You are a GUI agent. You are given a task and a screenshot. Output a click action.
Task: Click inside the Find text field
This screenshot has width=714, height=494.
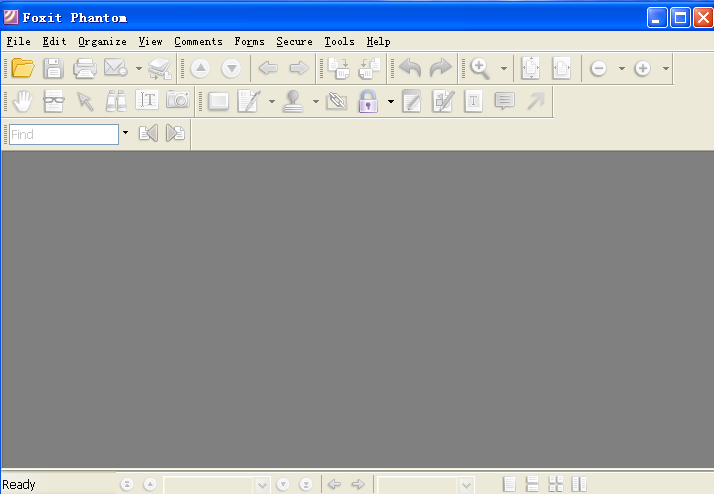(63, 133)
